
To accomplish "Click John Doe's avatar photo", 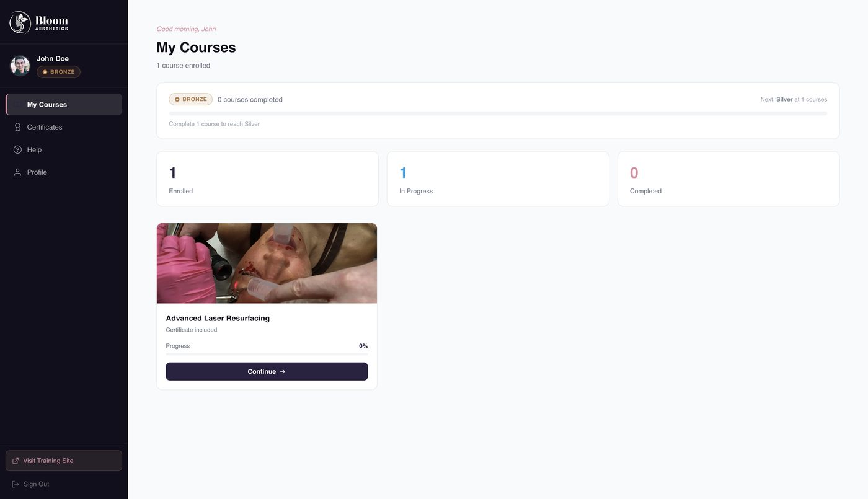I will (x=20, y=66).
